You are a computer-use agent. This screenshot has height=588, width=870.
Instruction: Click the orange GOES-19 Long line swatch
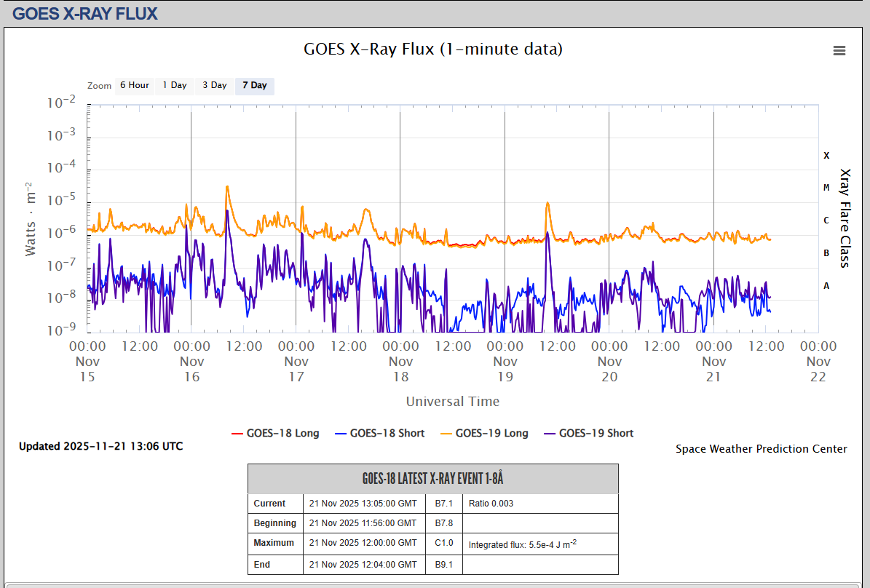point(445,433)
